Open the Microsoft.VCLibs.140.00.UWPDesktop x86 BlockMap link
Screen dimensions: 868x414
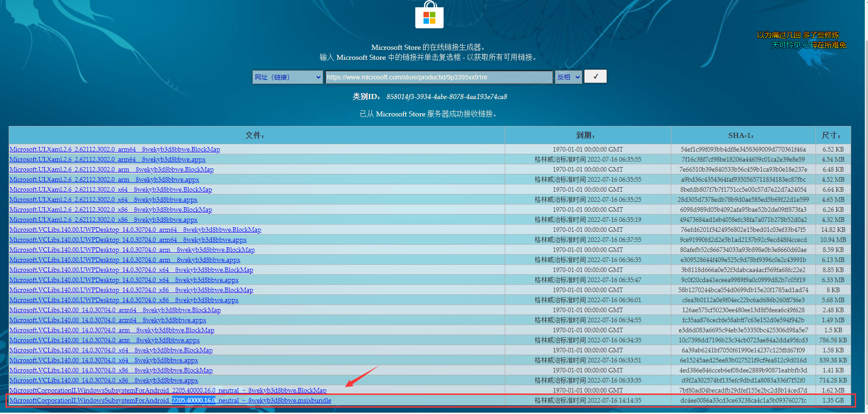131,290
